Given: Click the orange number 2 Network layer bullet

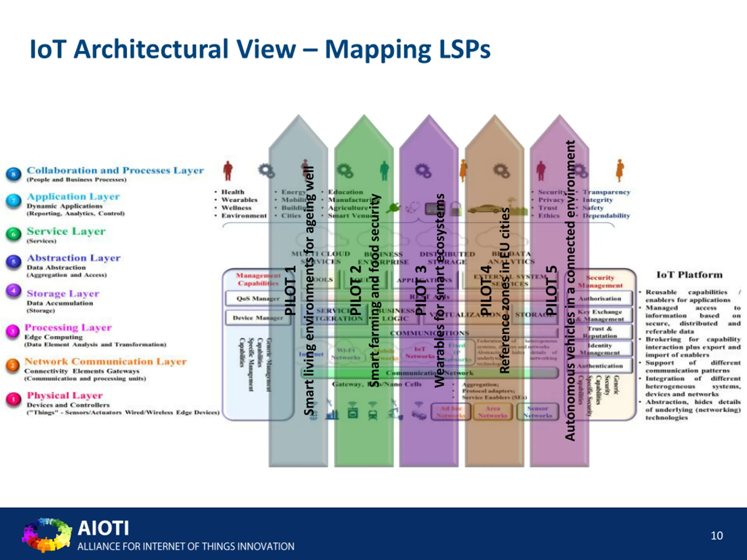Looking at the screenshot, I should click(x=13, y=365).
